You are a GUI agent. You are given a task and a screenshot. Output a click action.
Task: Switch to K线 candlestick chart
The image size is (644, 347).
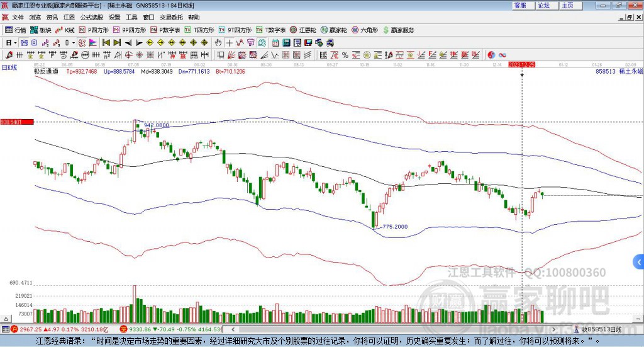(x=65, y=30)
